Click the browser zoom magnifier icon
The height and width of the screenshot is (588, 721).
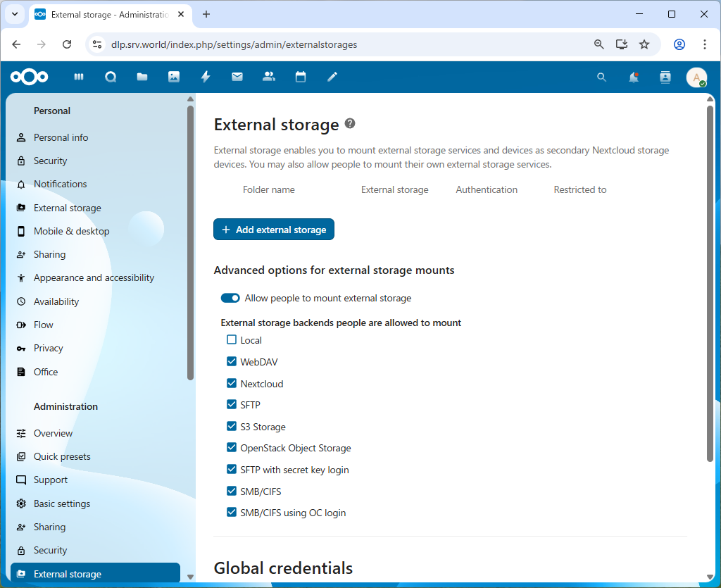coord(598,44)
